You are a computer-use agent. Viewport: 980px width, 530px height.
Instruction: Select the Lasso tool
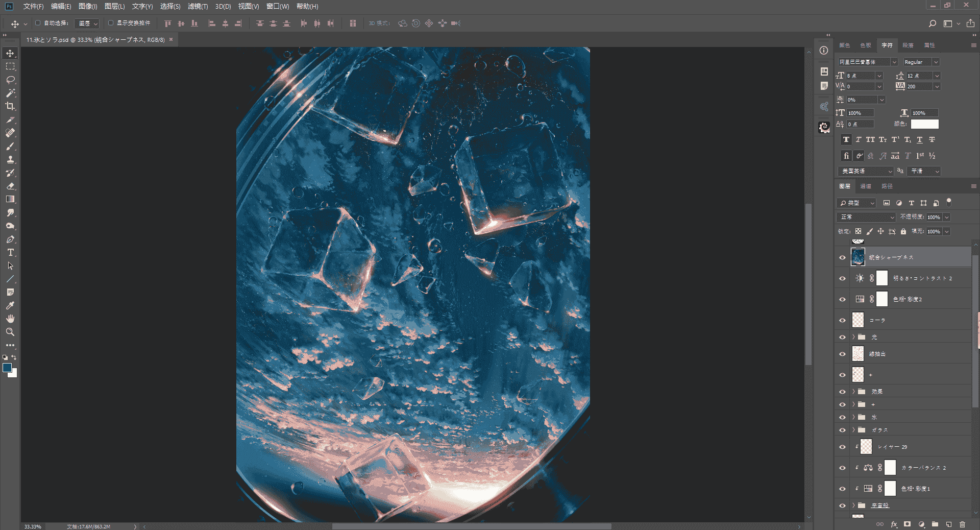[x=10, y=80]
